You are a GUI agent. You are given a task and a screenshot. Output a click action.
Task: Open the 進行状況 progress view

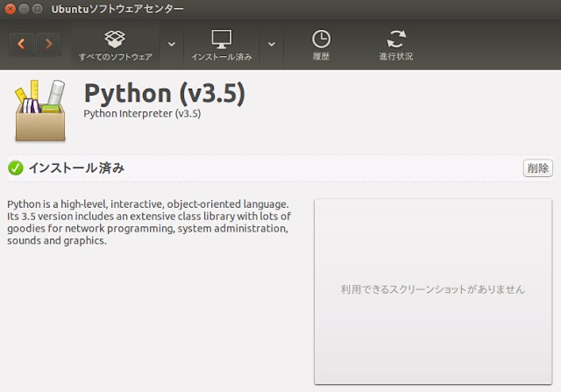click(x=396, y=45)
